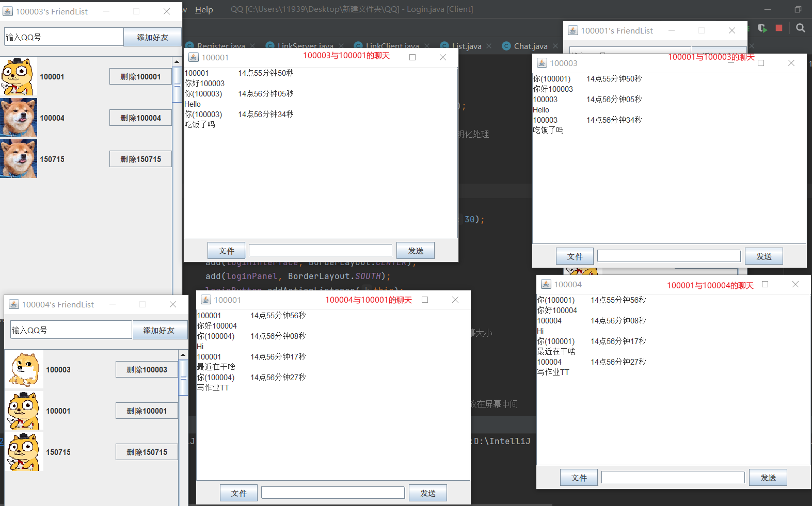Click 删除150715 in 100004's FriendList

147,452
